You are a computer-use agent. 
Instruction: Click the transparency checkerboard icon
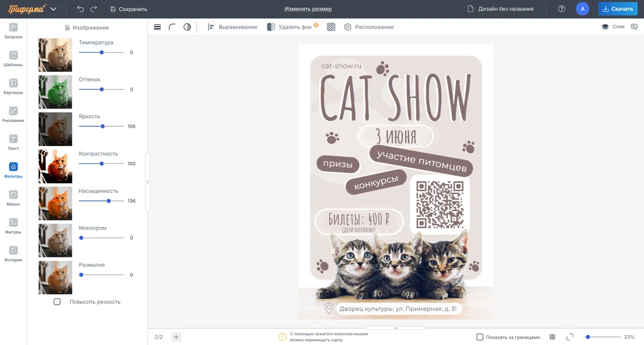(331, 27)
